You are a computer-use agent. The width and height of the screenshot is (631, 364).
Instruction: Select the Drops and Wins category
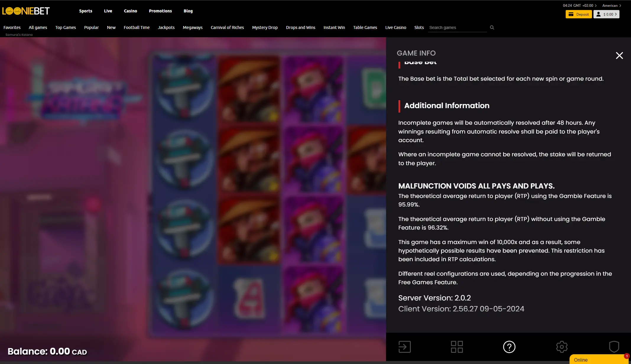pos(301,27)
